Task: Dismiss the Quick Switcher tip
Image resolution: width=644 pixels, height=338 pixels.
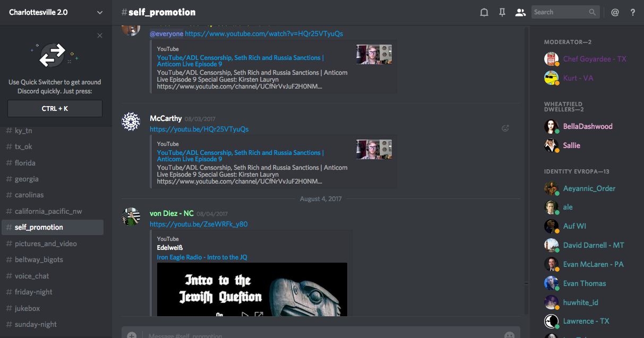Action: (100, 36)
